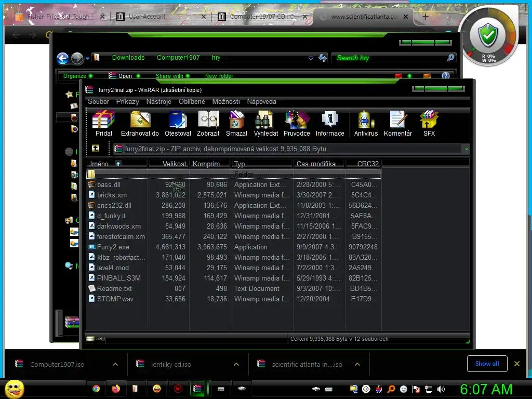
Task: Open Explorer Organize dropdown
Action: 78,76
